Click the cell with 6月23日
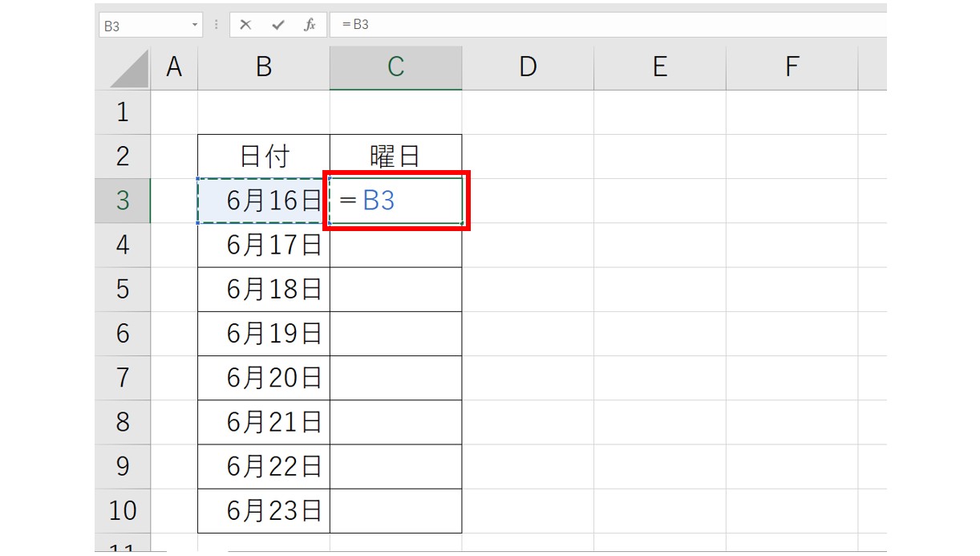 tap(264, 510)
